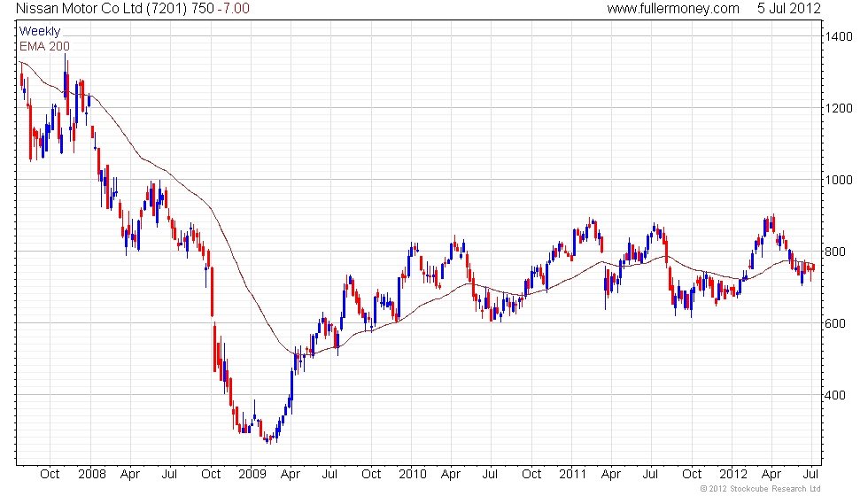Select the Weekly interval label

tap(40, 32)
